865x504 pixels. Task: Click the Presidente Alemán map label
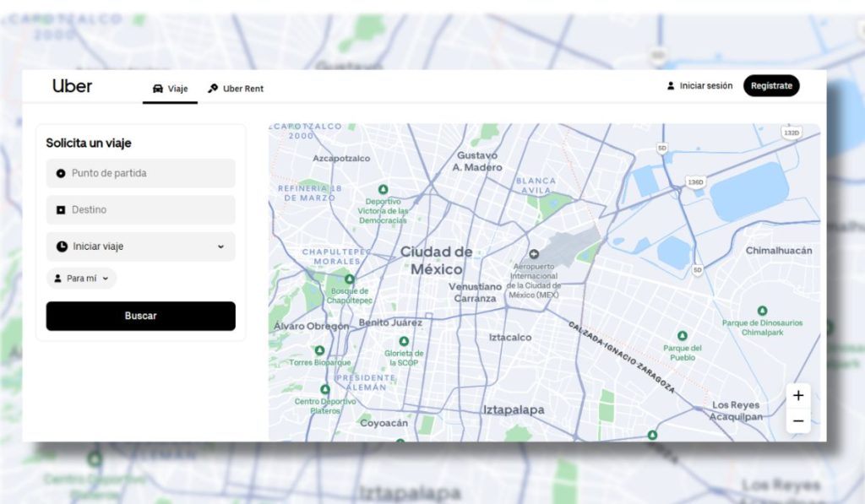(366, 382)
